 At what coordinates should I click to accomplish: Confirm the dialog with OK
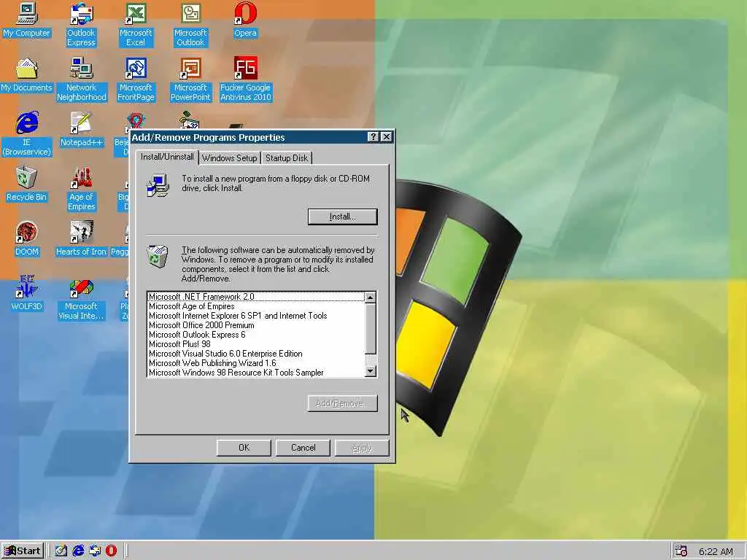(x=244, y=448)
